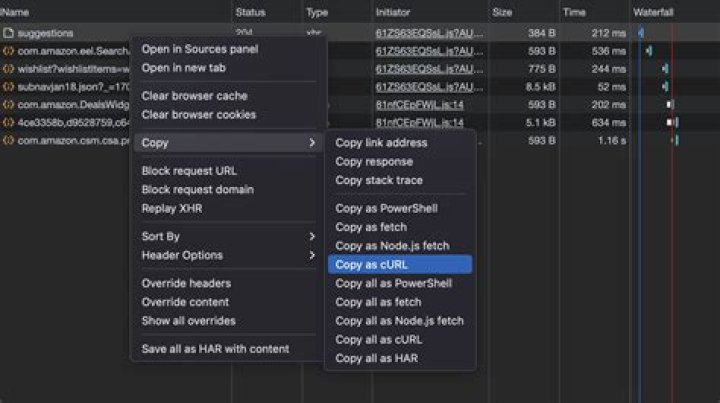The width and height of the screenshot is (720, 403).
Task: Choose Copy response
Action: click(374, 162)
